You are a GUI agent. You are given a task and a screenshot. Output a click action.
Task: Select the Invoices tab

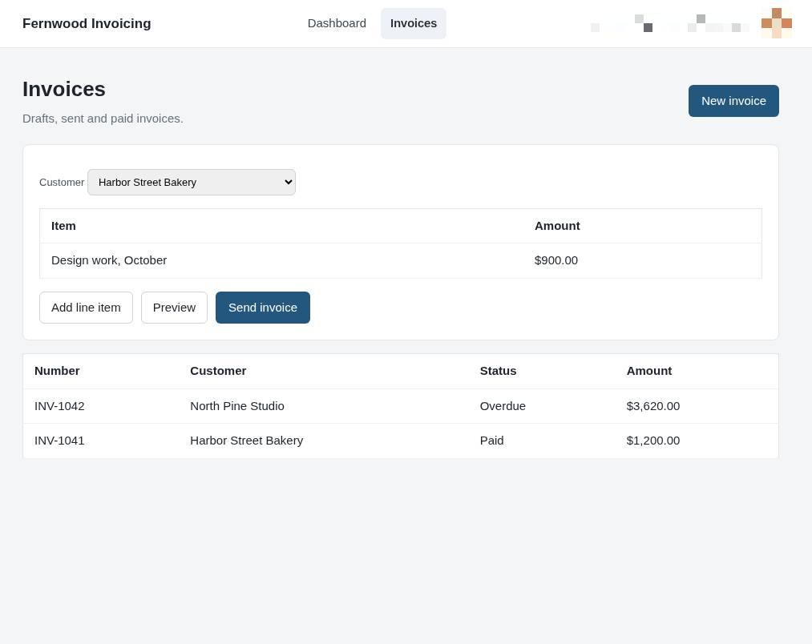[x=414, y=23]
